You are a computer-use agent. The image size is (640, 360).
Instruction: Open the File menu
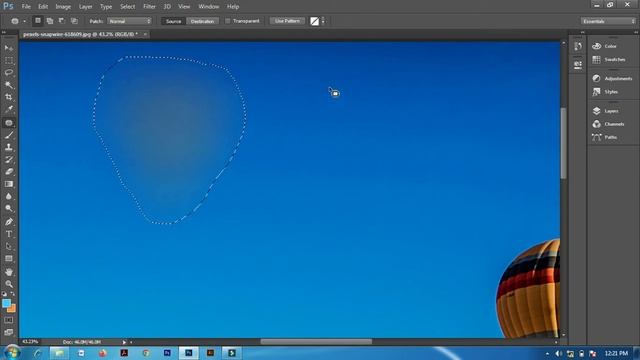click(x=26, y=7)
